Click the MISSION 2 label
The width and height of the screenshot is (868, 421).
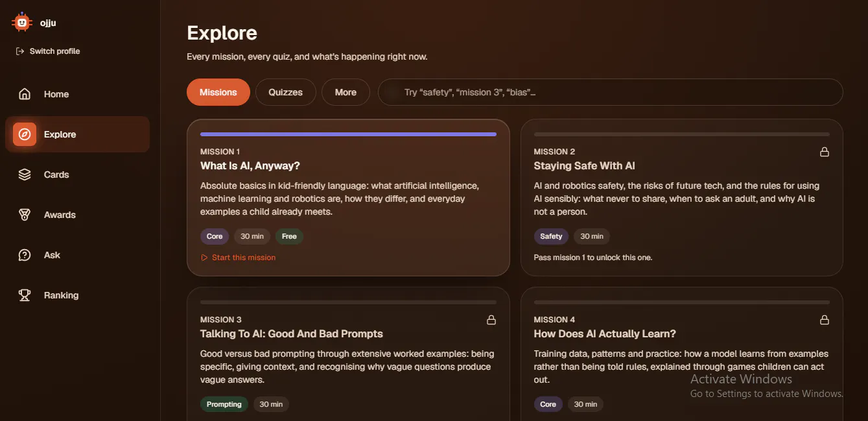click(x=554, y=152)
